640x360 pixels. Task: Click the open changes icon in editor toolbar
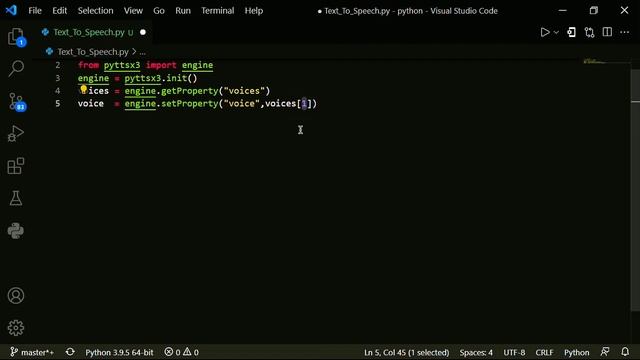(571, 32)
